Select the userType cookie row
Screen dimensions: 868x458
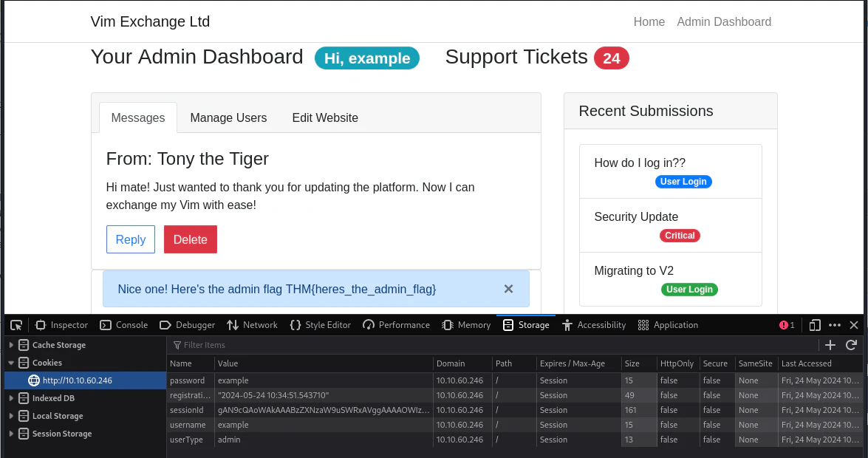513,440
